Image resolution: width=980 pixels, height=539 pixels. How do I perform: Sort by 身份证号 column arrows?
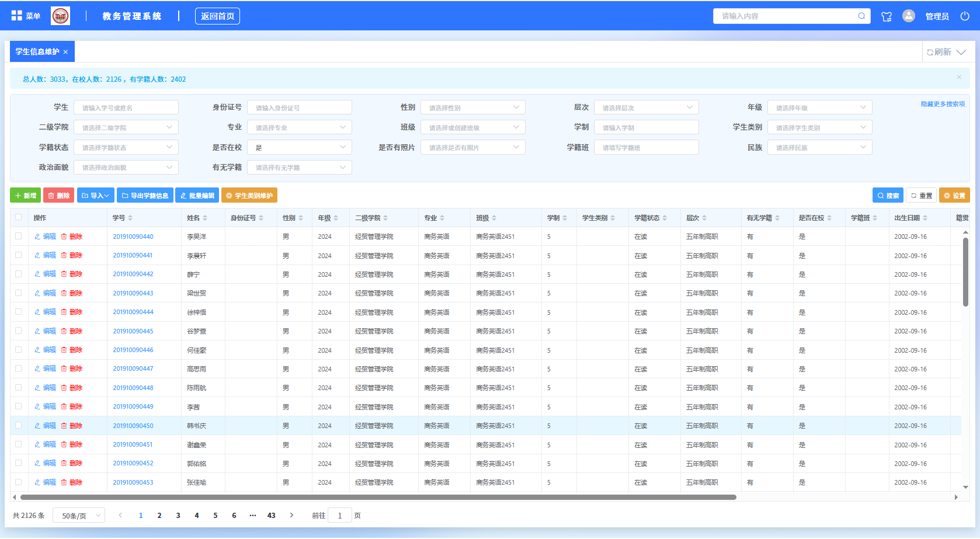(261, 218)
